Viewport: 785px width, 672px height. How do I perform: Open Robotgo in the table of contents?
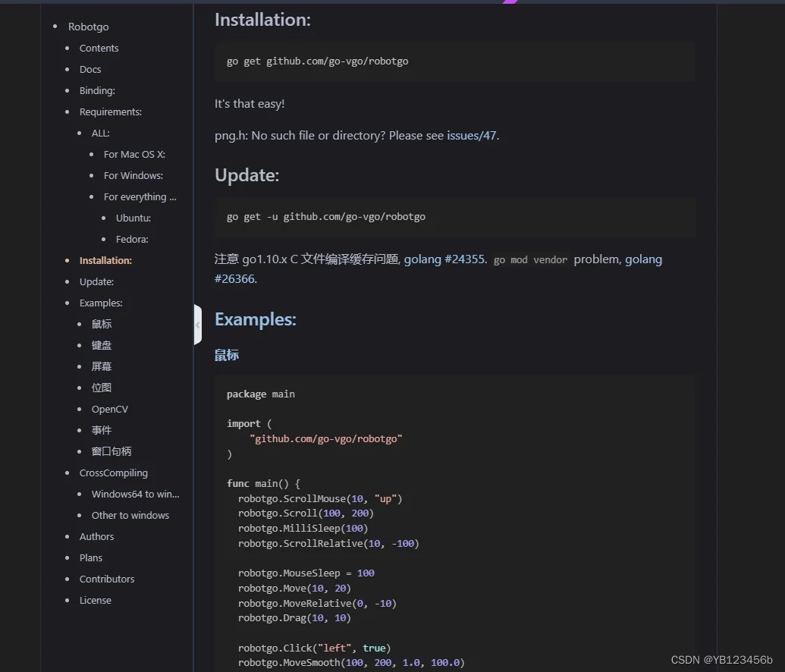88,27
